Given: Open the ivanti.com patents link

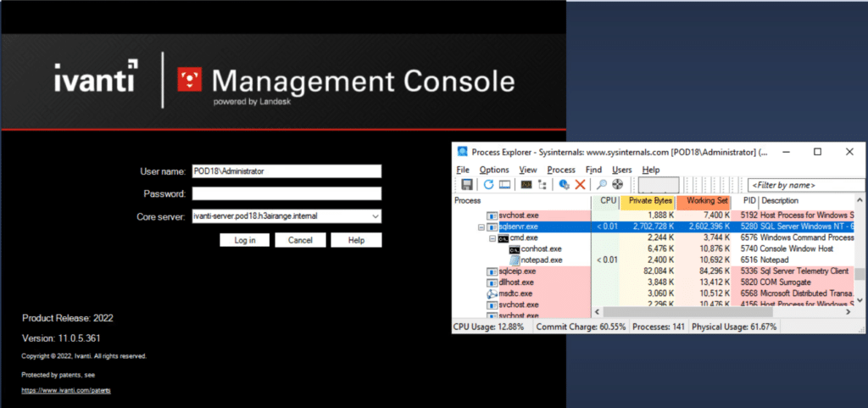Looking at the screenshot, I should (66, 390).
